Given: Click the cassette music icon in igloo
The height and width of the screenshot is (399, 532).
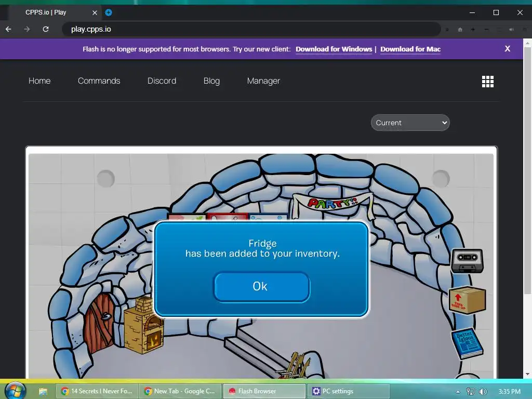Looking at the screenshot, I should [467, 261].
